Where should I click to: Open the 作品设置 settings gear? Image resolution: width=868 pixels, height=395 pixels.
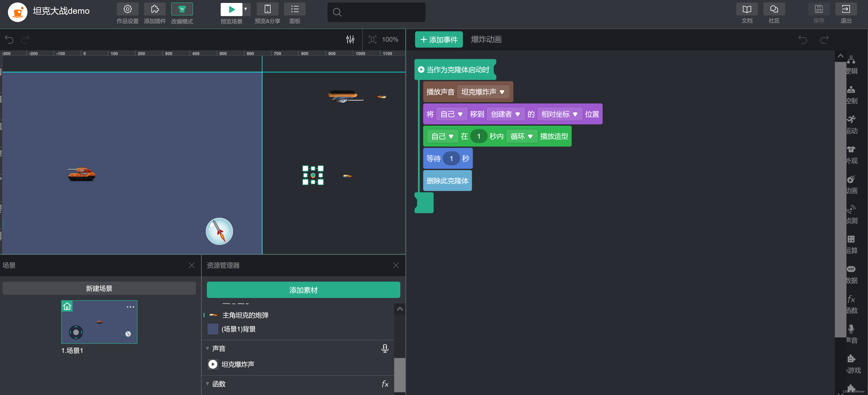click(x=127, y=9)
